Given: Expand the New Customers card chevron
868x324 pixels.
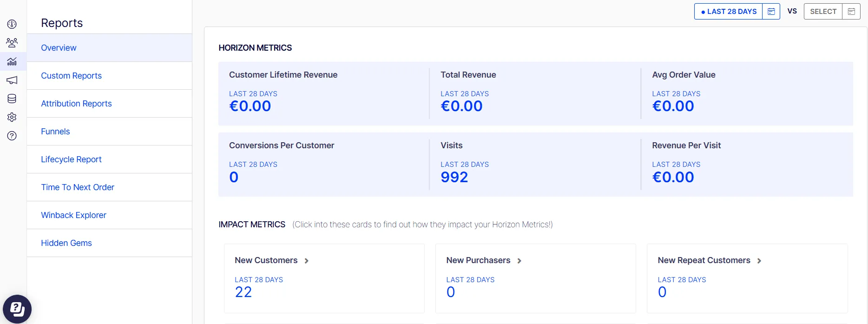Looking at the screenshot, I should pyautogui.click(x=307, y=261).
